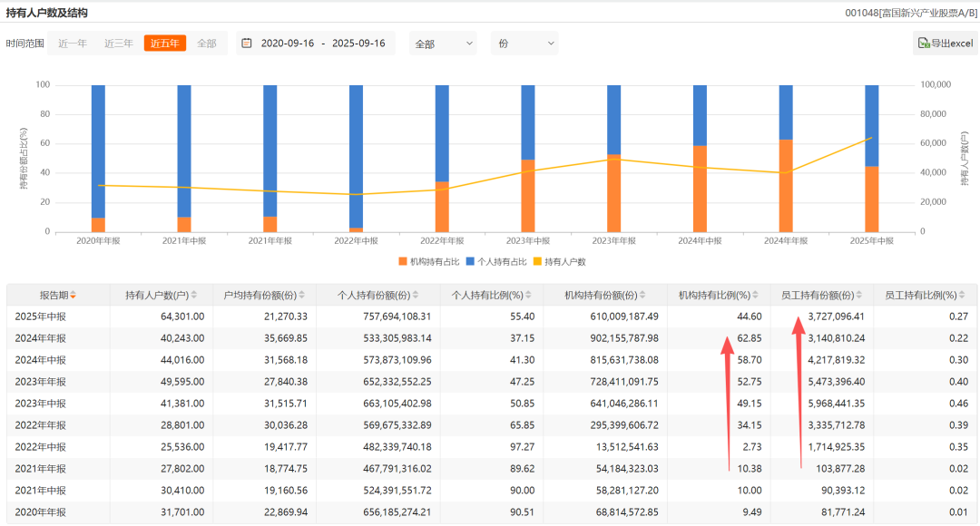Switch to 近三年 time range
This screenshot has width=980, height=526.
tap(119, 44)
